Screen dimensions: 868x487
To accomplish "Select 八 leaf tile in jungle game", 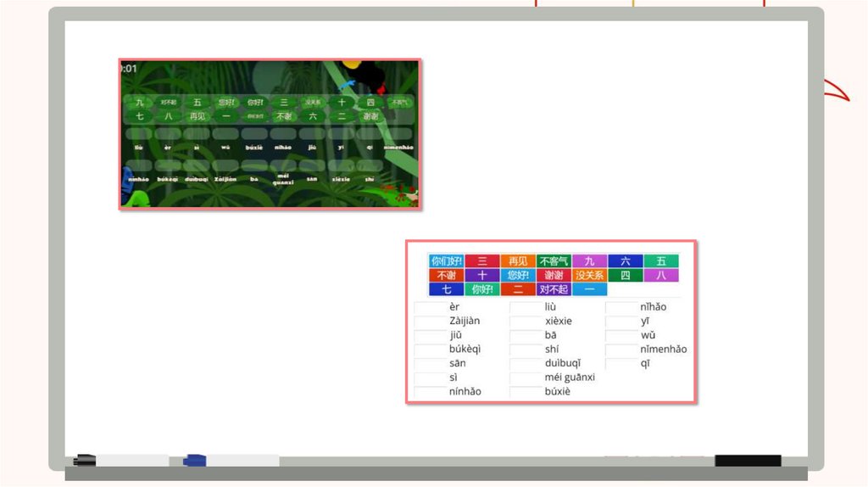I will pyautogui.click(x=169, y=116).
